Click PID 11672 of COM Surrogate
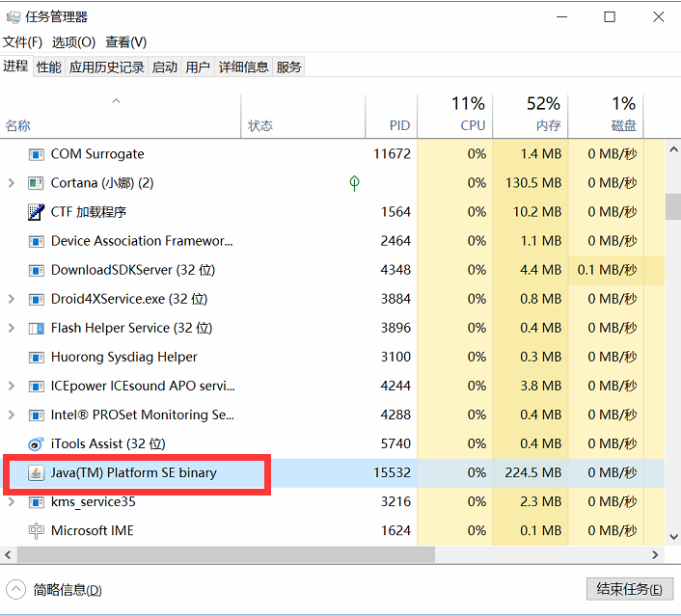The height and width of the screenshot is (616, 681). pos(392,154)
